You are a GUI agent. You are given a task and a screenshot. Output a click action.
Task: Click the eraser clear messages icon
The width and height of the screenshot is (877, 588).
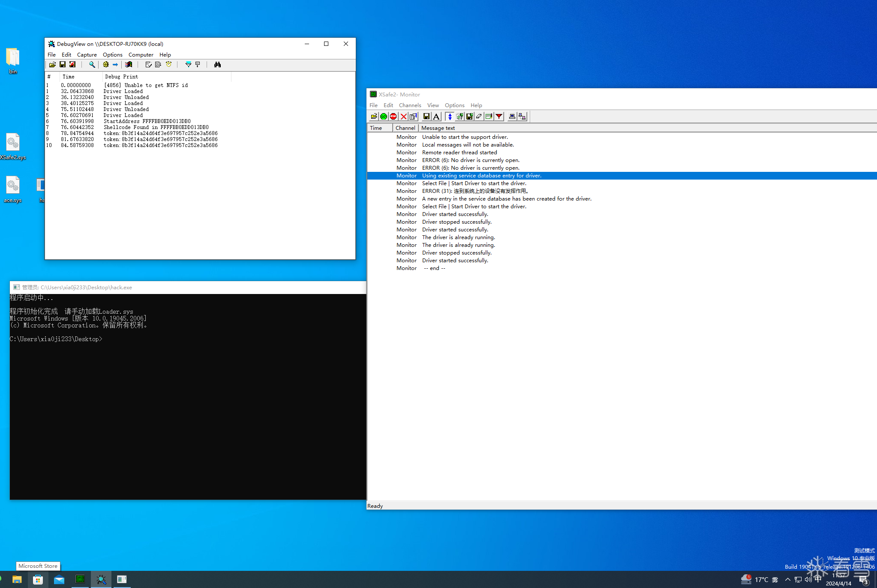tap(479, 117)
